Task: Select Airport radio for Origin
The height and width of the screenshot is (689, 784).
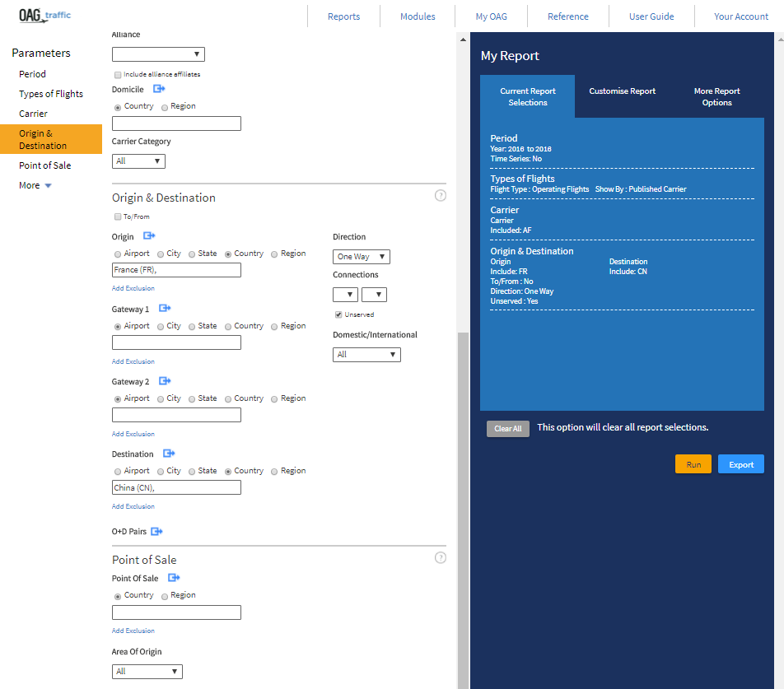Action: coord(118,254)
